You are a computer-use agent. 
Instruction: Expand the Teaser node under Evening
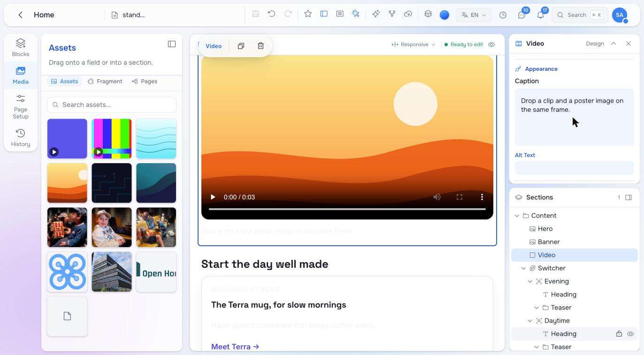[x=537, y=308]
